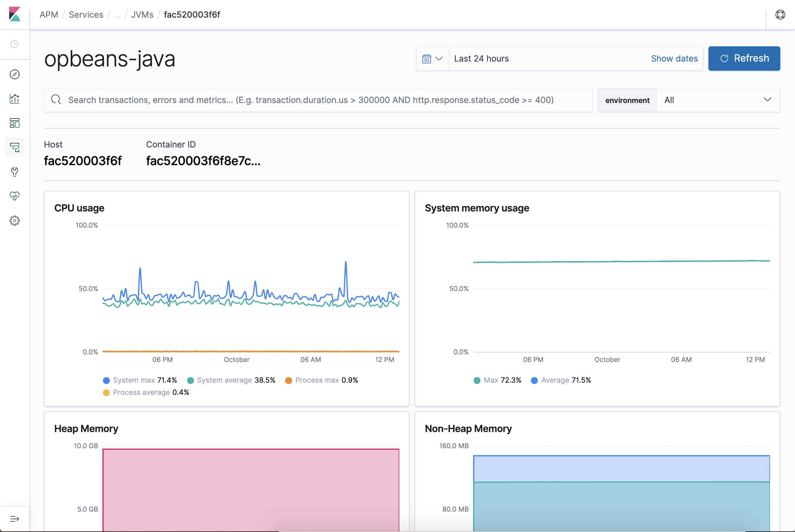Click the Kibana logo icon

[15, 14]
